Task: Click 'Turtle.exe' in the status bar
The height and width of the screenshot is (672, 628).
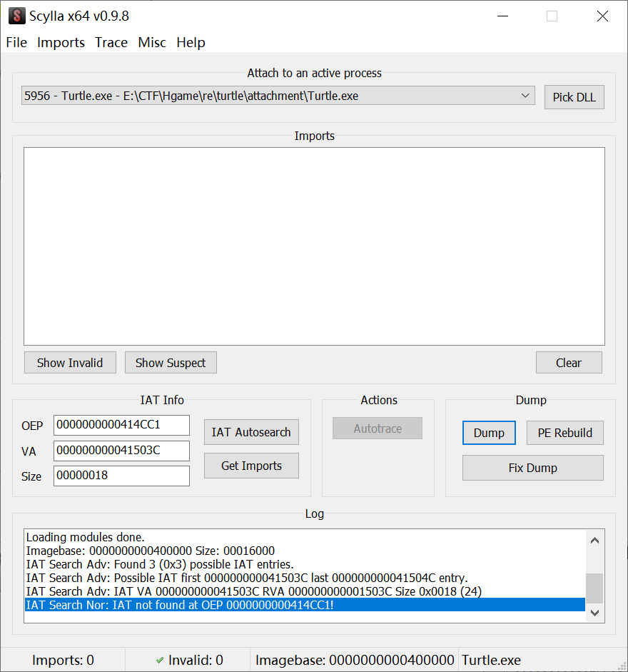Action: (492, 660)
